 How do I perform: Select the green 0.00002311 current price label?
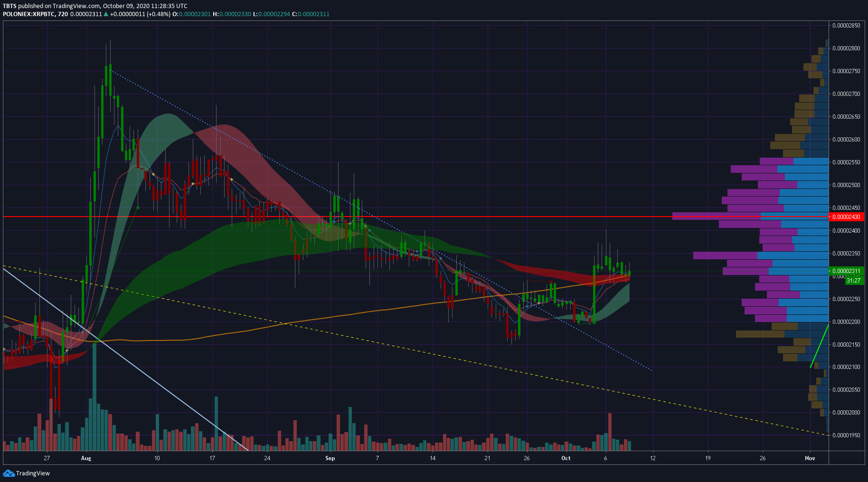[x=846, y=271]
